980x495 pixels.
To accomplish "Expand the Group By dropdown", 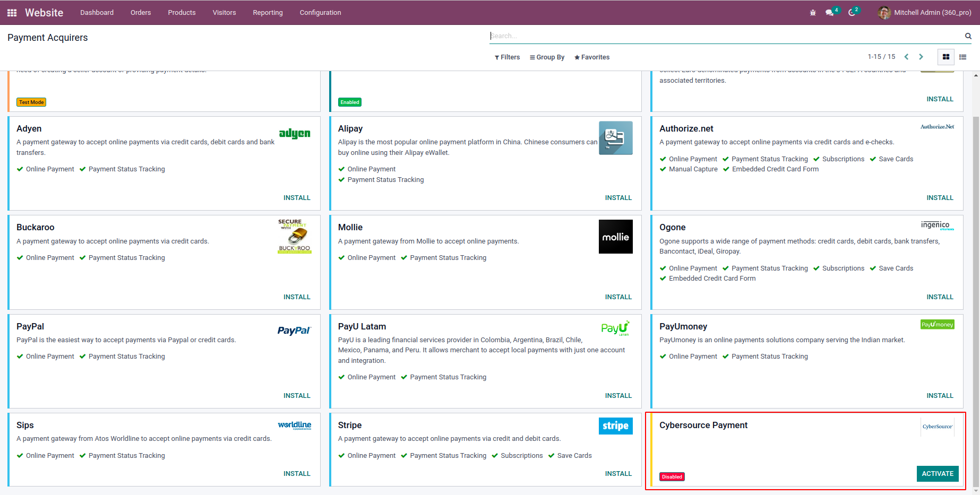I will (547, 57).
